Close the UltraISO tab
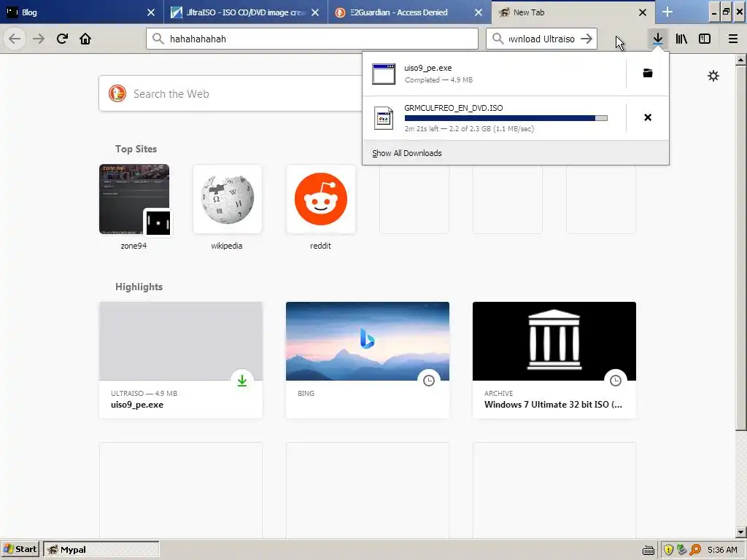 click(315, 12)
